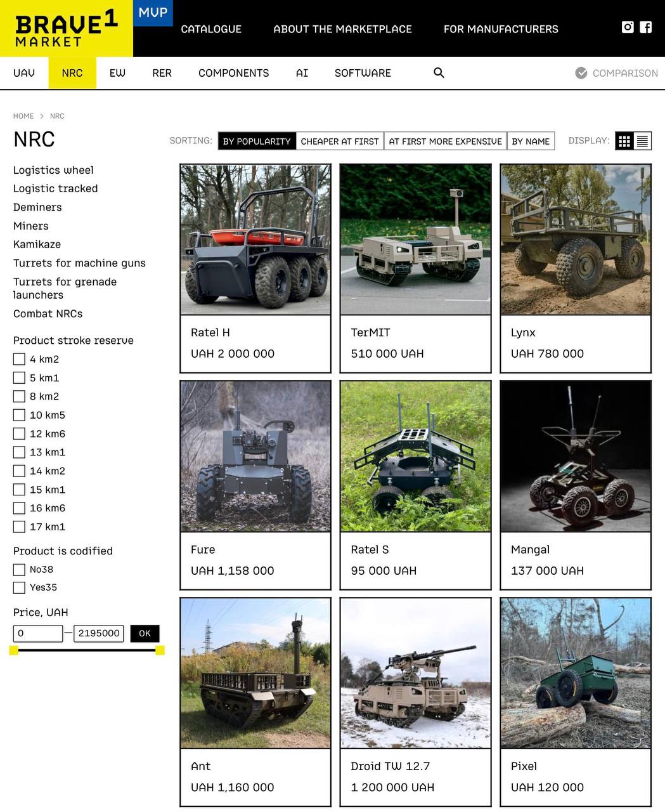This screenshot has height=812, width=665.
Task: Open the Catalogue menu item
Action: point(211,29)
